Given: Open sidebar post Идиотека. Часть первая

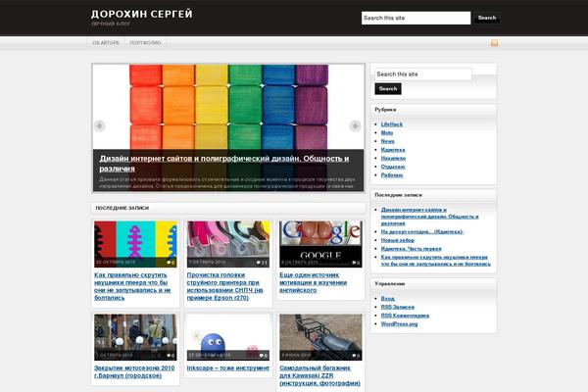Looking at the screenshot, I should (411, 249).
